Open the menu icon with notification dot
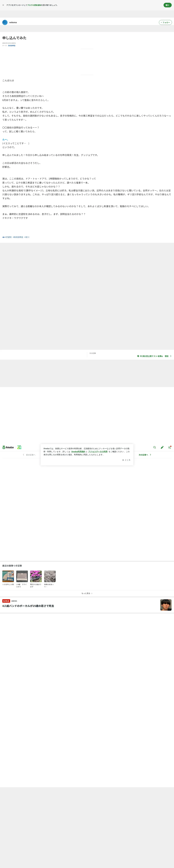The height and width of the screenshot is (868, 174). (170, 447)
